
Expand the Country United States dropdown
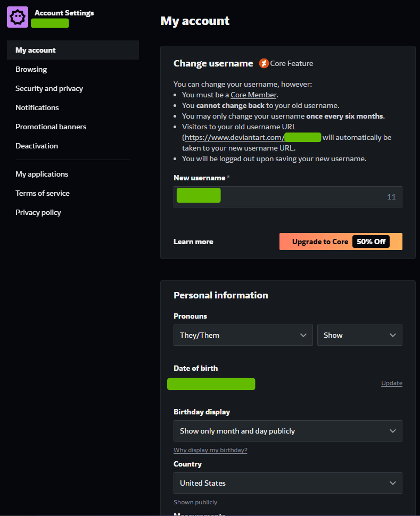pyautogui.click(x=287, y=483)
